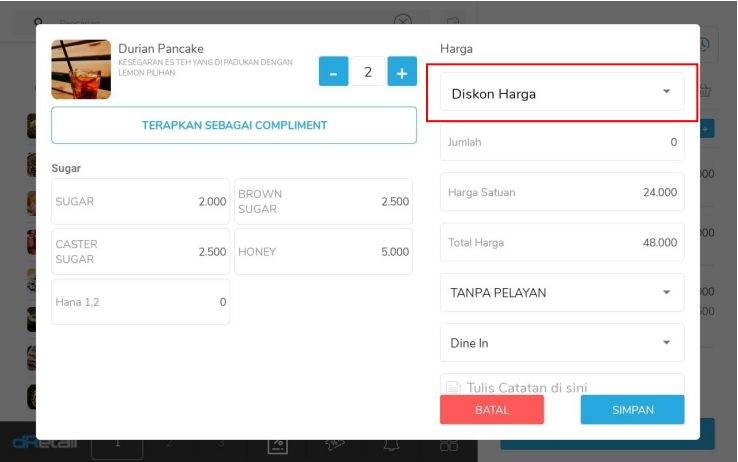This screenshot has width=738, height=462.
Task: Click TERAPKAN SEBAGAI COMPLIMENT button
Action: (234, 125)
